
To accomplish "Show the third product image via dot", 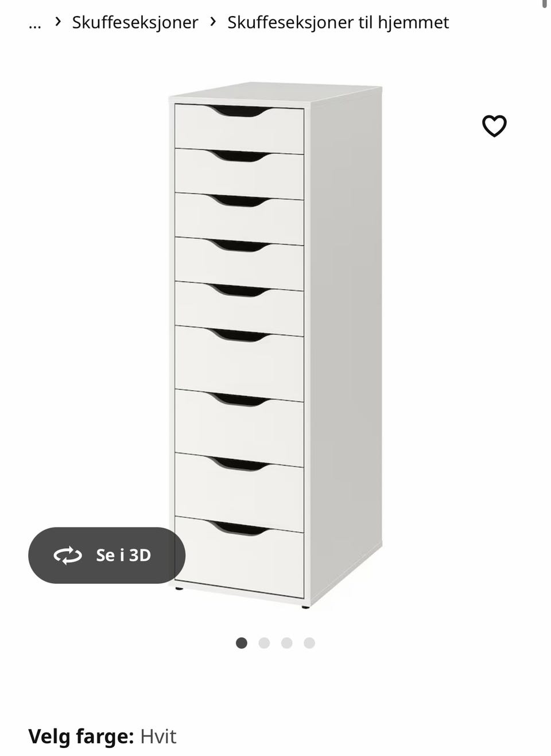I will (x=287, y=643).
